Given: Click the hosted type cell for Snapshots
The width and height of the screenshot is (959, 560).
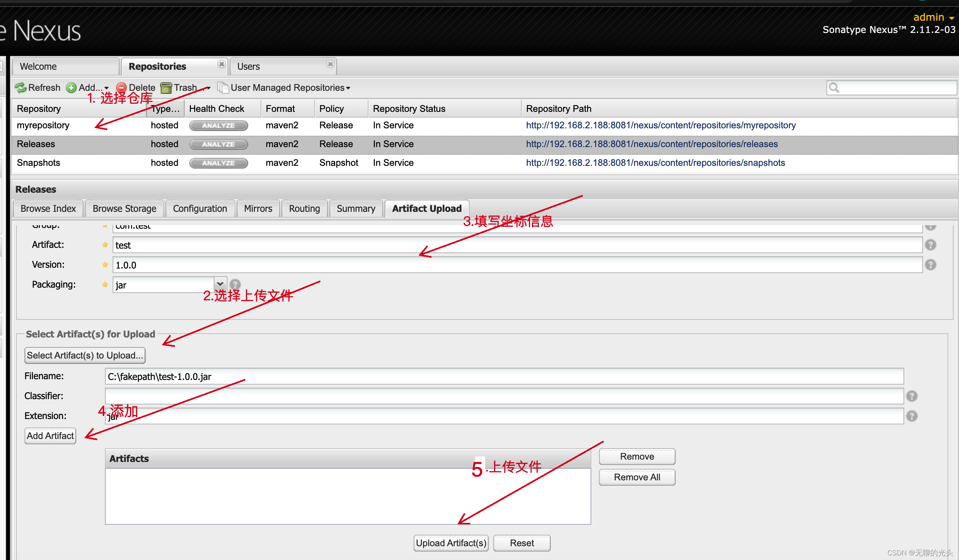Looking at the screenshot, I should [x=165, y=163].
